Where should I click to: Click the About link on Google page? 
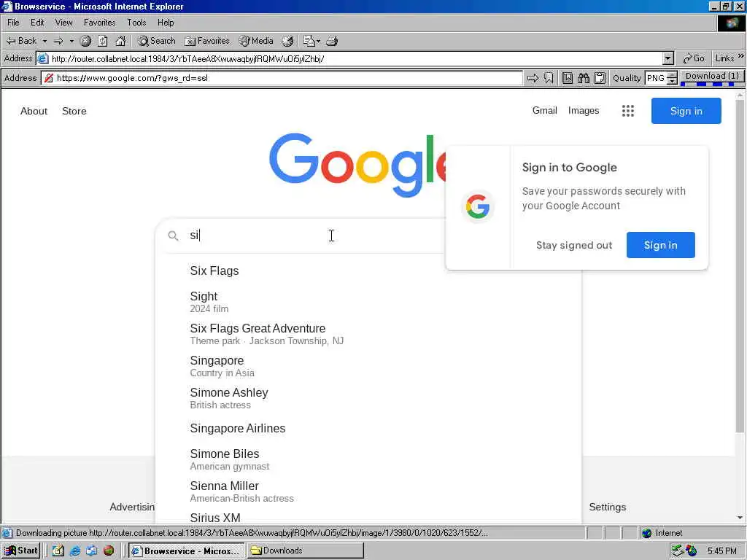pyautogui.click(x=34, y=111)
